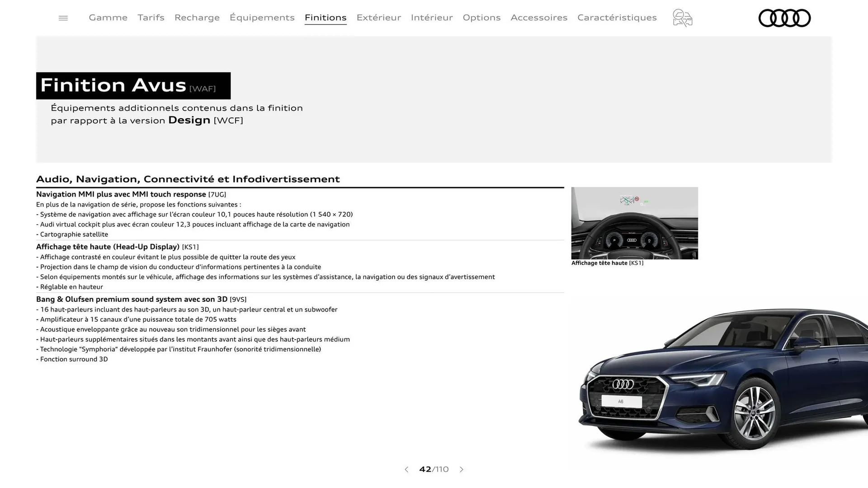This screenshot has height=488, width=868.
Task: Open the vehicle search icon
Action: click(682, 18)
